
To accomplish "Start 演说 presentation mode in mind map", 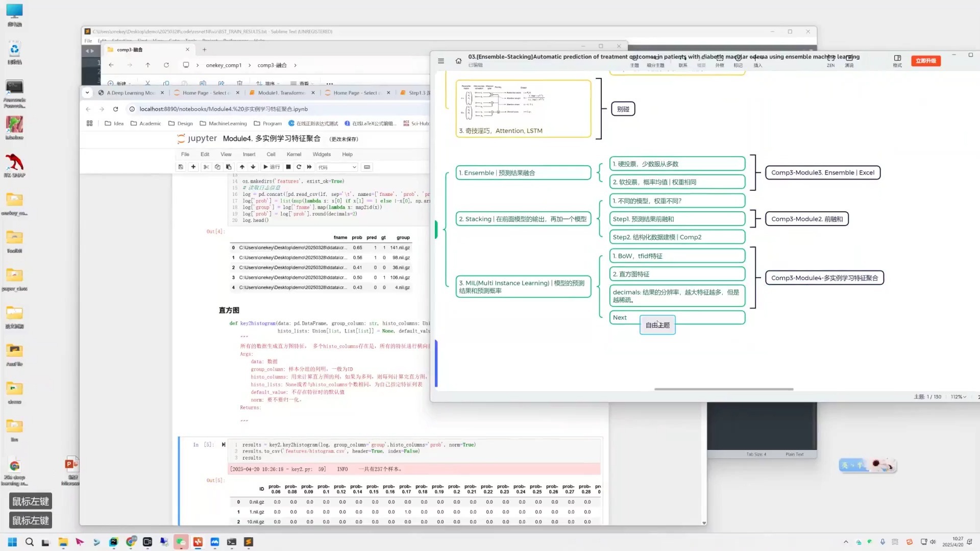I will [849, 61].
